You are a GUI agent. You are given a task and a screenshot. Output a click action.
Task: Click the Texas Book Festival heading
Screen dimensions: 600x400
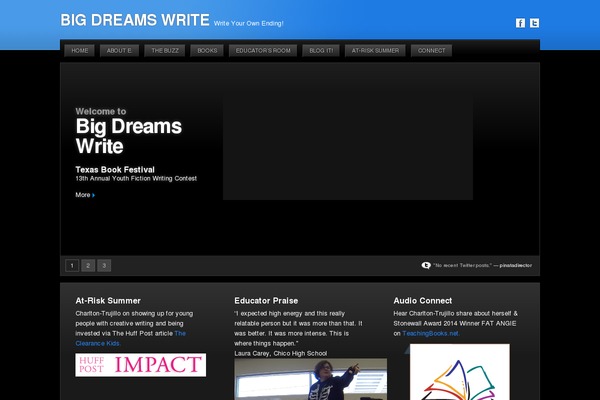(x=115, y=170)
